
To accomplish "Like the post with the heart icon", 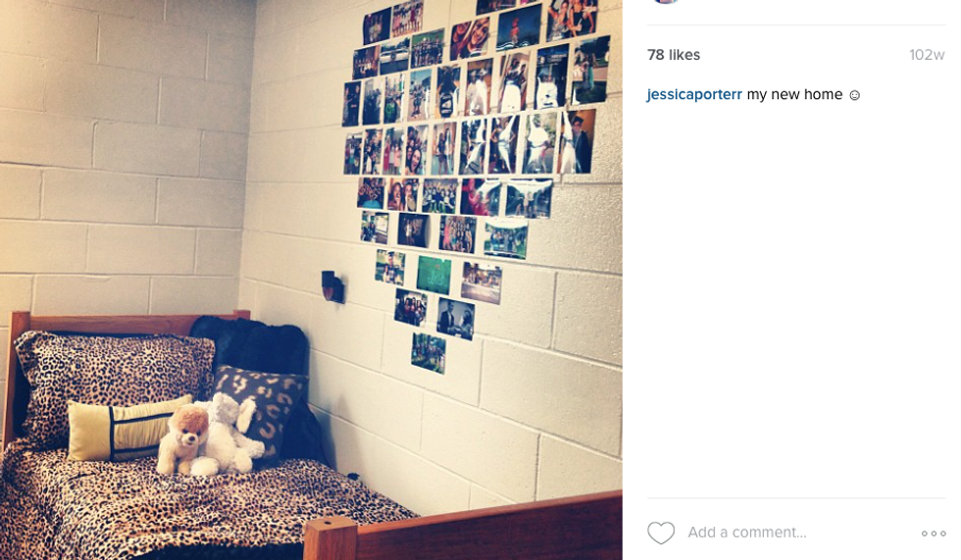I will click(x=661, y=533).
